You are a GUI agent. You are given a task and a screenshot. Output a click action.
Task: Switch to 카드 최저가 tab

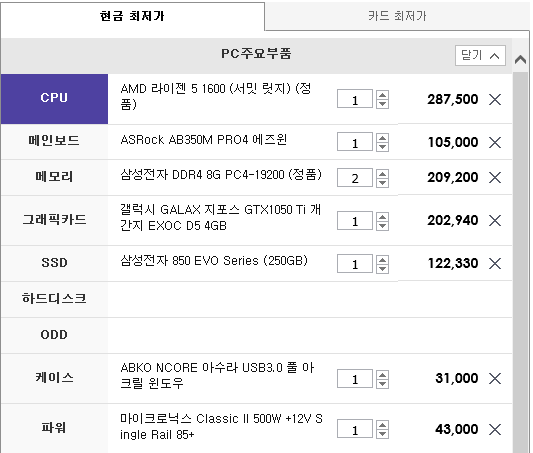tap(397, 16)
